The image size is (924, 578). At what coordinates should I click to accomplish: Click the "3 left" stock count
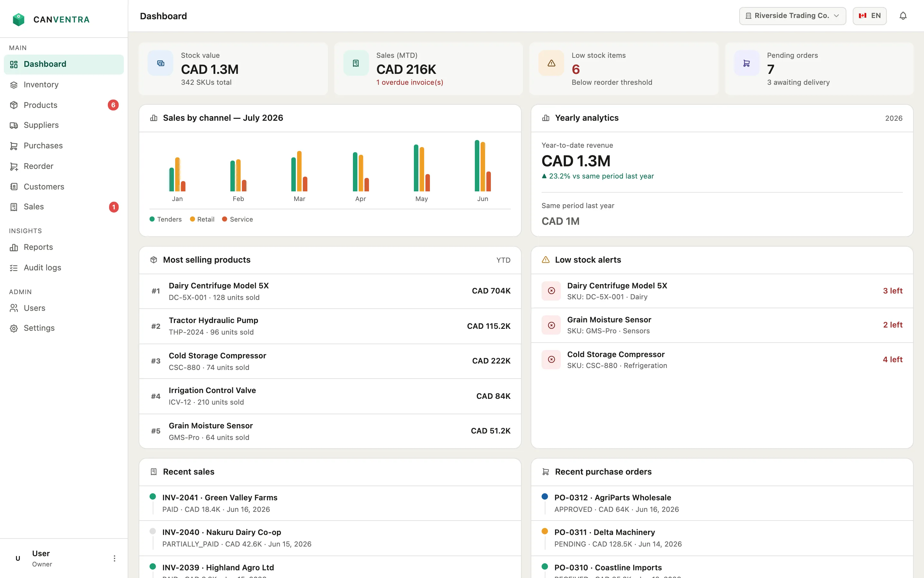click(893, 291)
